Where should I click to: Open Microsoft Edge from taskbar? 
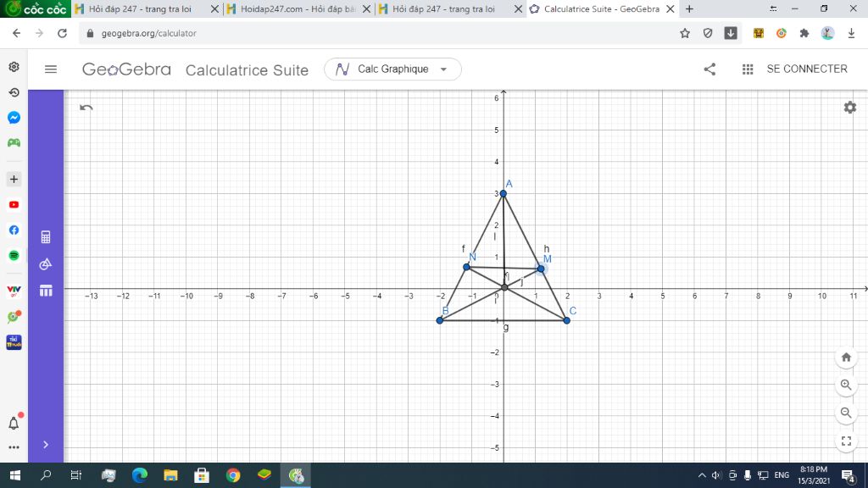click(x=140, y=475)
